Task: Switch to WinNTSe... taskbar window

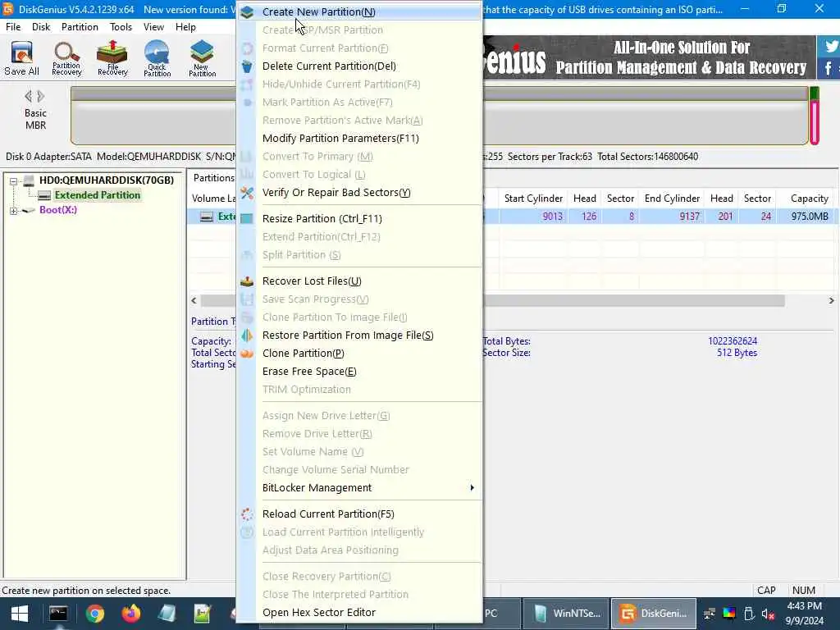Action: 566,614
